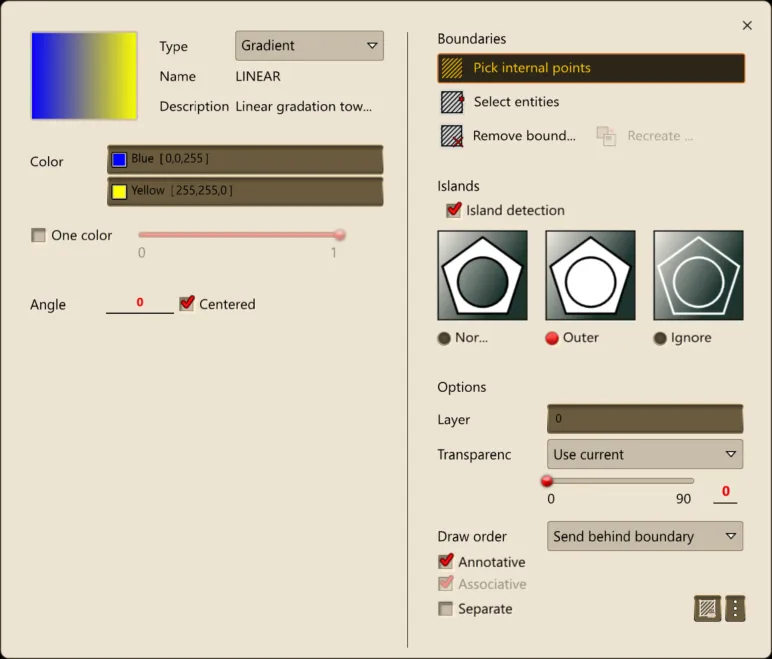Toggle the Annotative checkbox
The height and width of the screenshot is (659, 772).
tap(446, 562)
